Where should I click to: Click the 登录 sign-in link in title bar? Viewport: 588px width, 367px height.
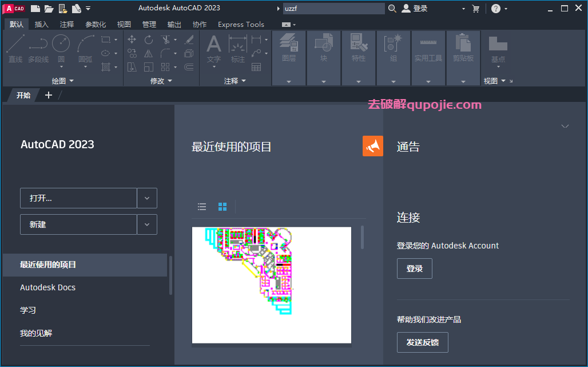pos(415,8)
